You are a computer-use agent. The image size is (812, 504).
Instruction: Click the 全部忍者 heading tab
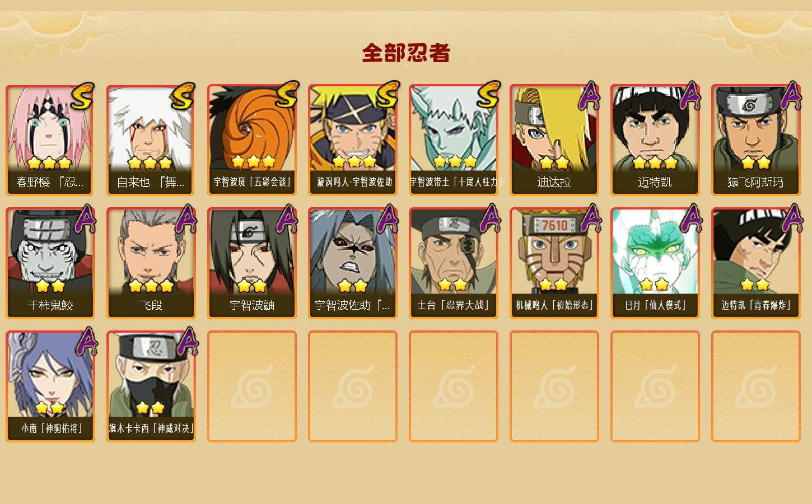coord(406,53)
